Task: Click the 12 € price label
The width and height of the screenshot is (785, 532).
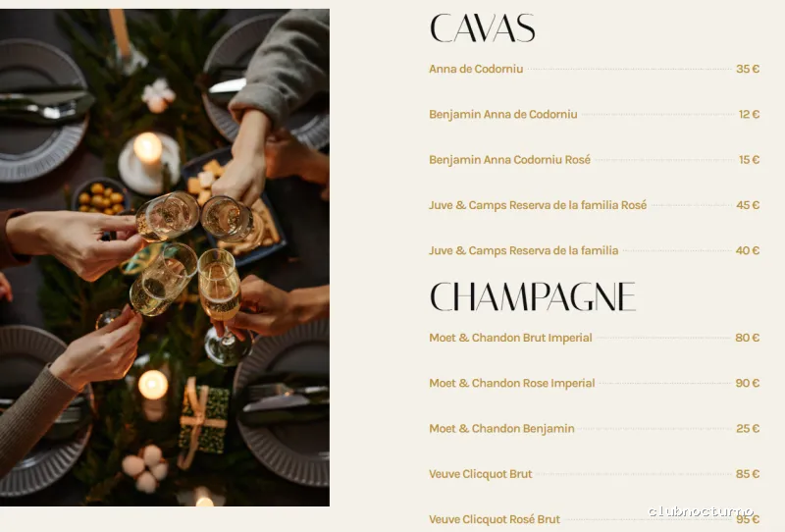Action: 749,114
